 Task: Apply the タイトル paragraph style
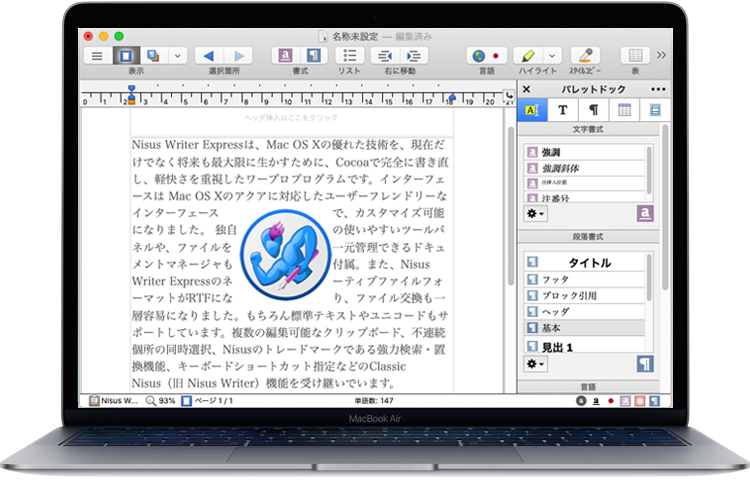click(x=585, y=262)
